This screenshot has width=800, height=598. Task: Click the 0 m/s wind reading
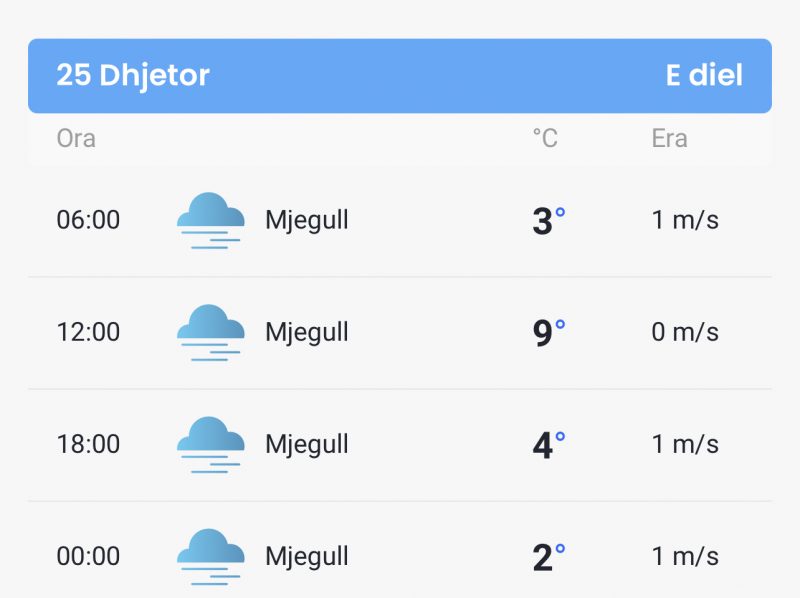685,332
